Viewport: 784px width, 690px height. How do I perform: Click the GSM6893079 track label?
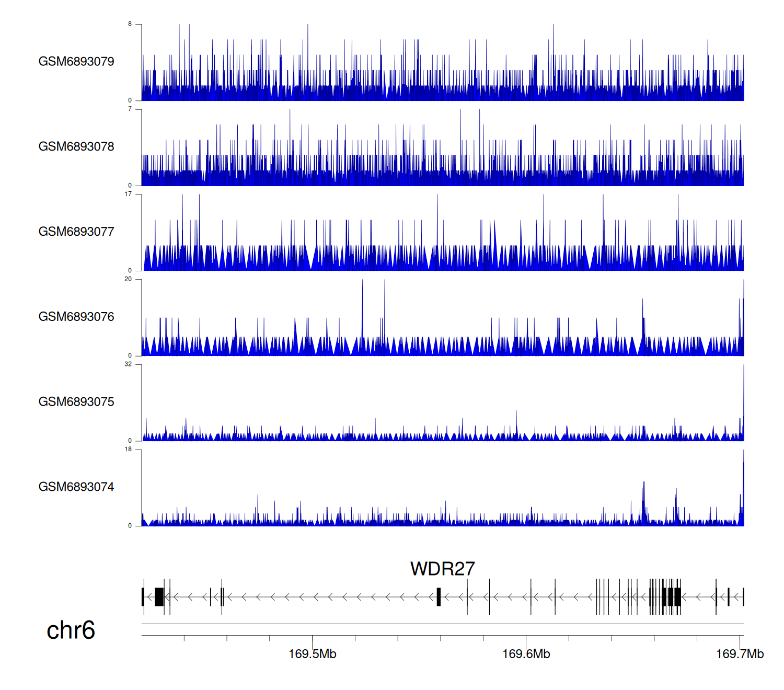pos(76,62)
